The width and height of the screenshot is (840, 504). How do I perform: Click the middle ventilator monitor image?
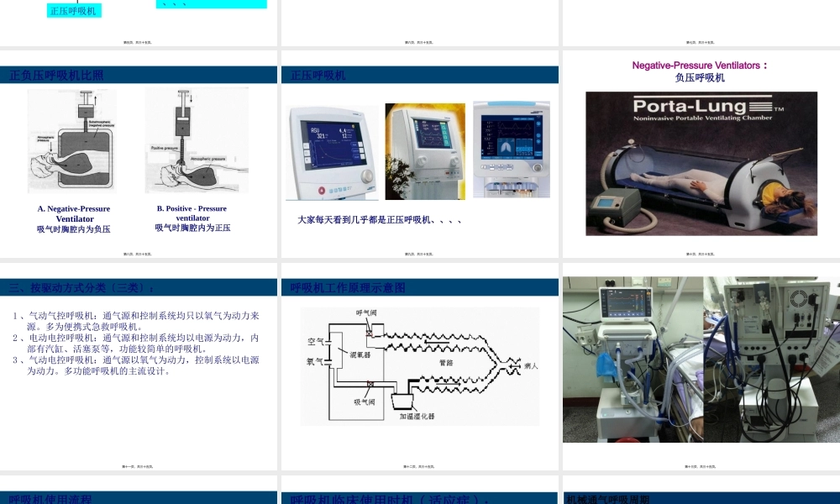click(x=425, y=152)
